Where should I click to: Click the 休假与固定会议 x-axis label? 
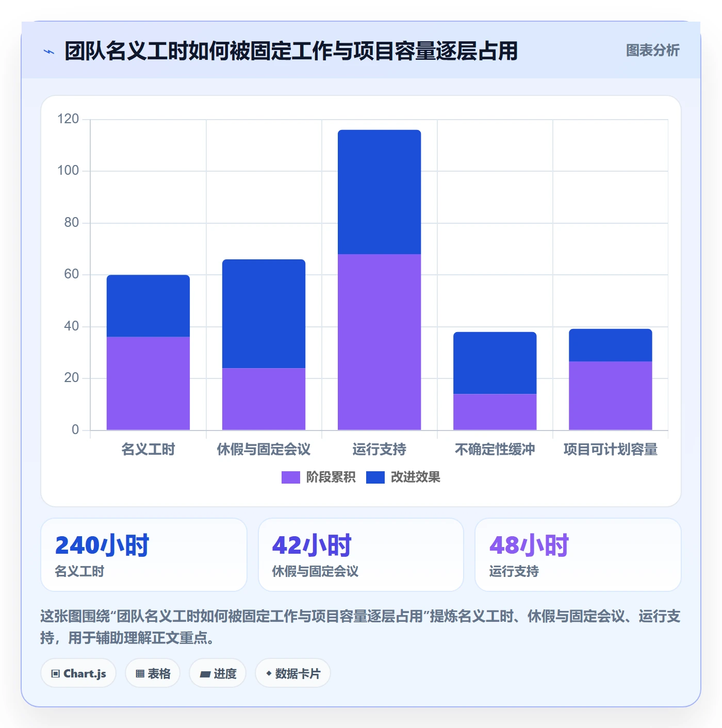click(264, 450)
